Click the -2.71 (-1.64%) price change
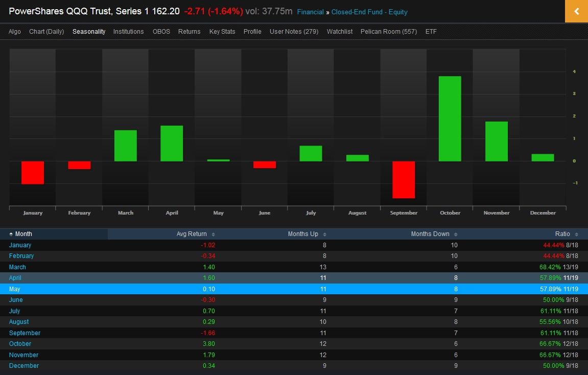This screenshot has height=375, width=588. point(214,11)
